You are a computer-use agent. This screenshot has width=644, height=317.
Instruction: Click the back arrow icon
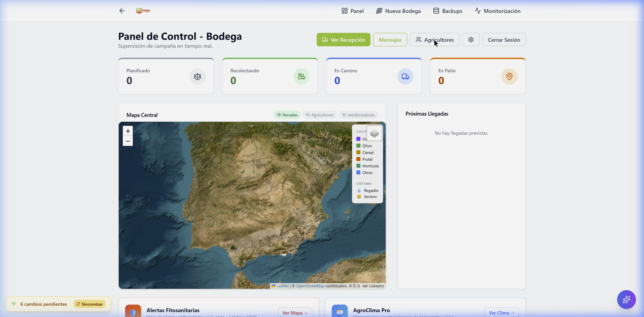pyautogui.click(x=122, y=11)
